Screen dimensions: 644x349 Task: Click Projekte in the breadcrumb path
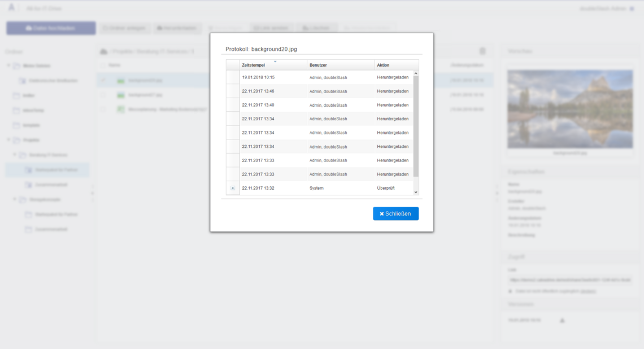point(123,51)
